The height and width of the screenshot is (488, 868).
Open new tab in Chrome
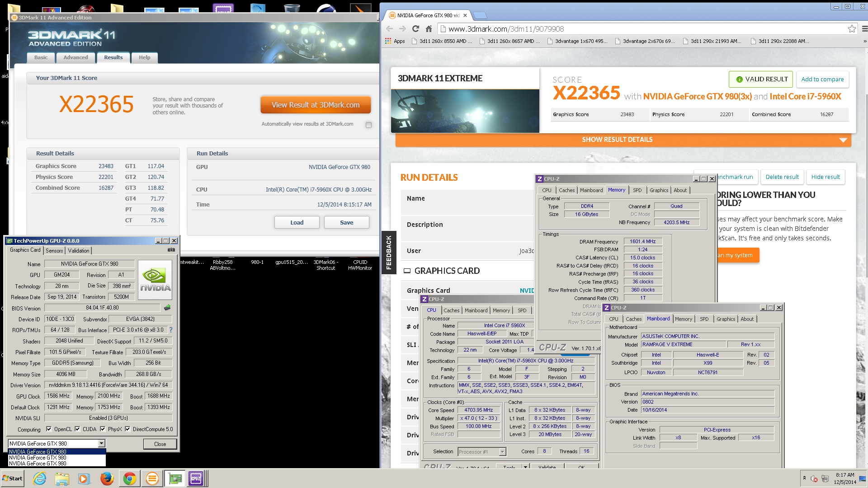pos(480,15)
